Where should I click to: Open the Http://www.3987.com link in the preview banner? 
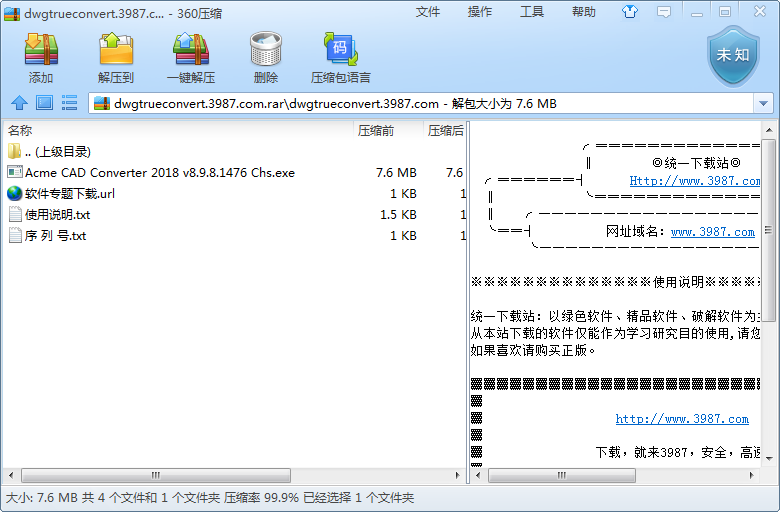pos(694,181)
